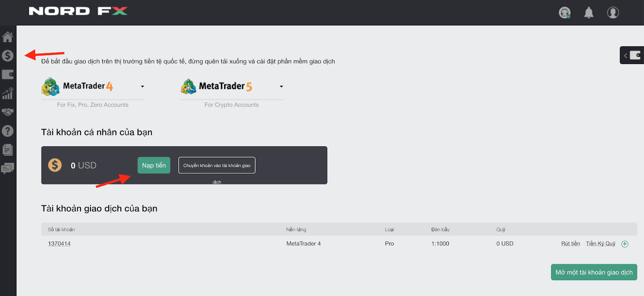Open the bar chart icon in sidebar

(8, 93)
